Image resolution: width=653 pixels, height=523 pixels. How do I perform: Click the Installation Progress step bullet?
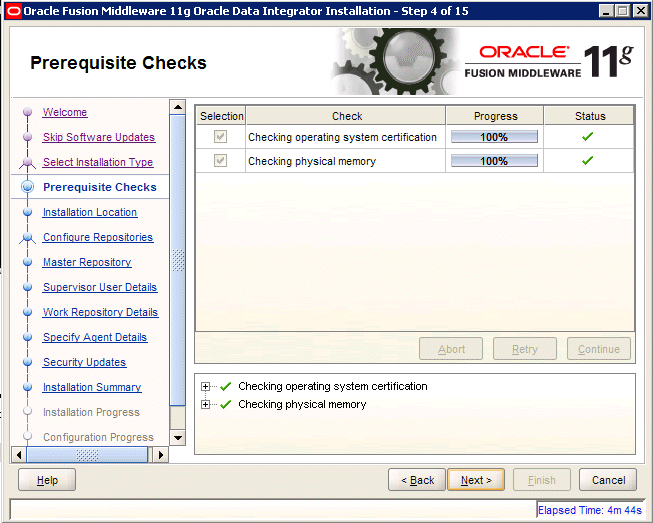pos(27,411)
